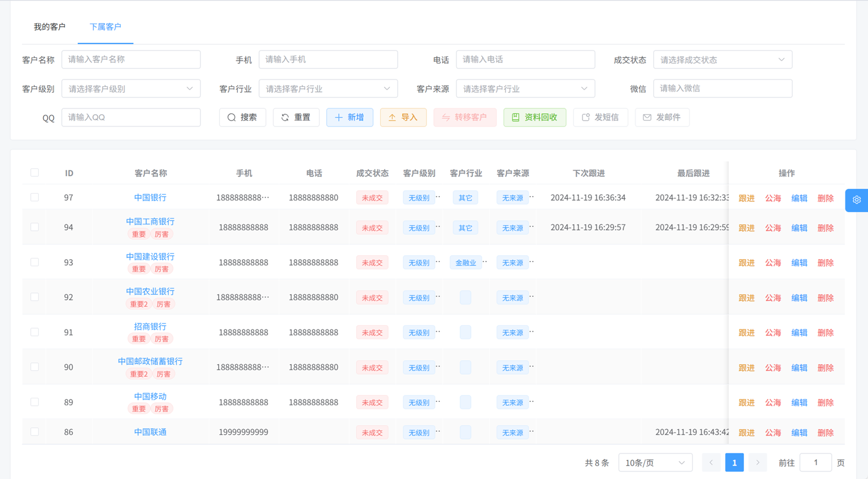The image size is (868, 479).
Task: Open customer 中国银行 link
Action: [x=150, y=198]
